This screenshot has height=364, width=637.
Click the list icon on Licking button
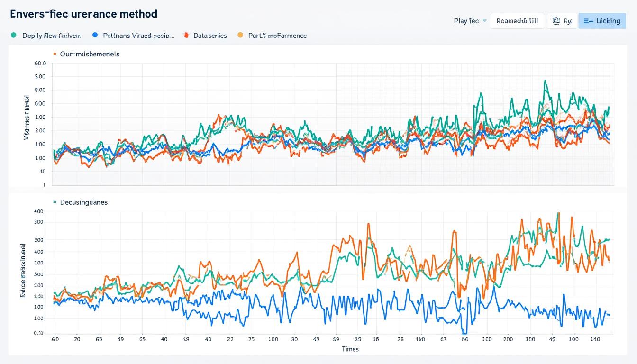click(x=588, y=21)
